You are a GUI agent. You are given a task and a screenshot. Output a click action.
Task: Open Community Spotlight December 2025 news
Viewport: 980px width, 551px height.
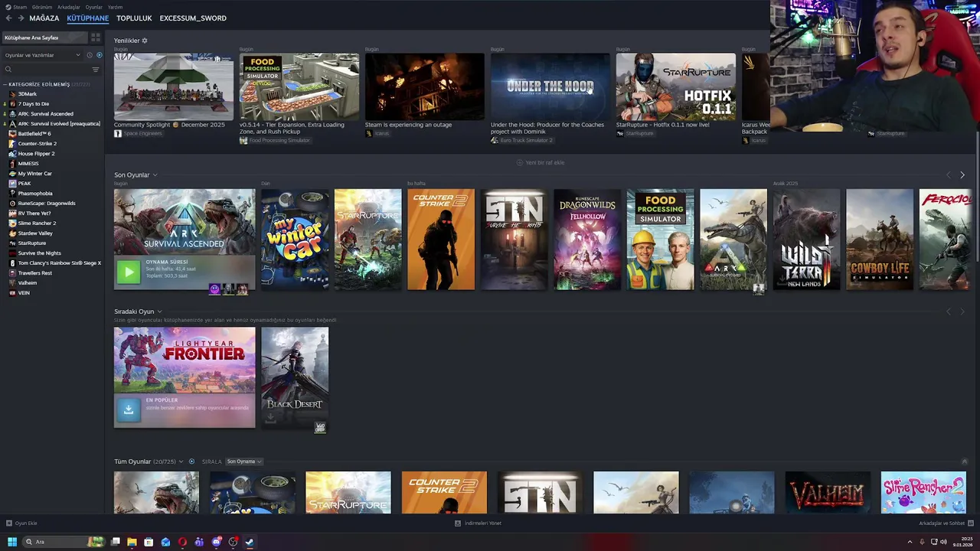[x=174, y=86]
